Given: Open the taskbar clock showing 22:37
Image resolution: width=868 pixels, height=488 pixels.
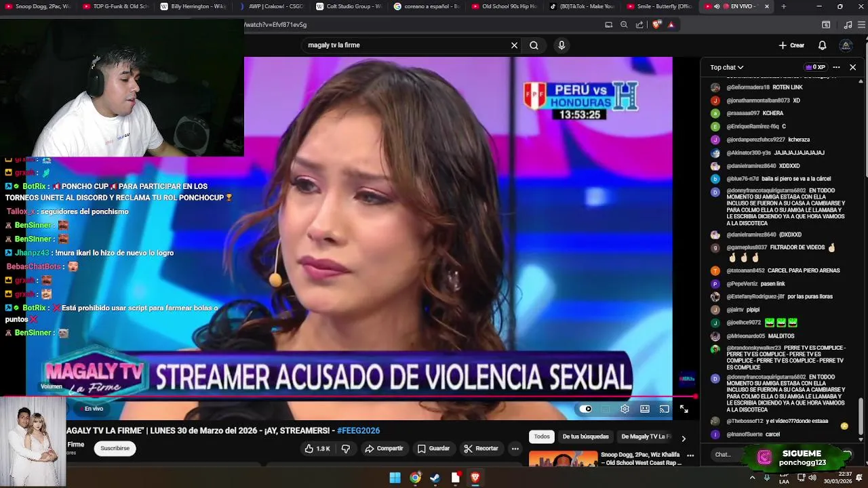Looking at the screenshot, I should (x=837, y=478).
